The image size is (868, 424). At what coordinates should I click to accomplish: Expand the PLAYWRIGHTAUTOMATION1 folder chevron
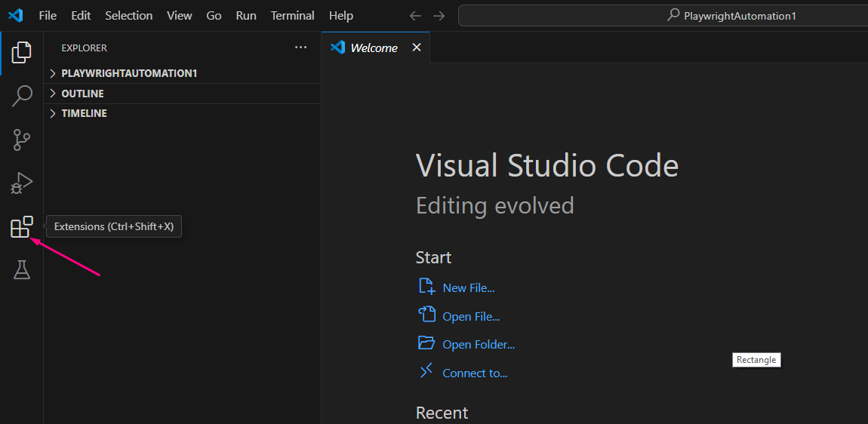53,73
